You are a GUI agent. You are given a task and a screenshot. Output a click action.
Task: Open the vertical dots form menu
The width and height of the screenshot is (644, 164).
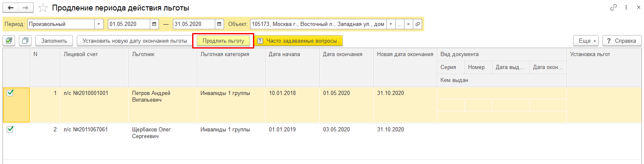tap(626, 8)
